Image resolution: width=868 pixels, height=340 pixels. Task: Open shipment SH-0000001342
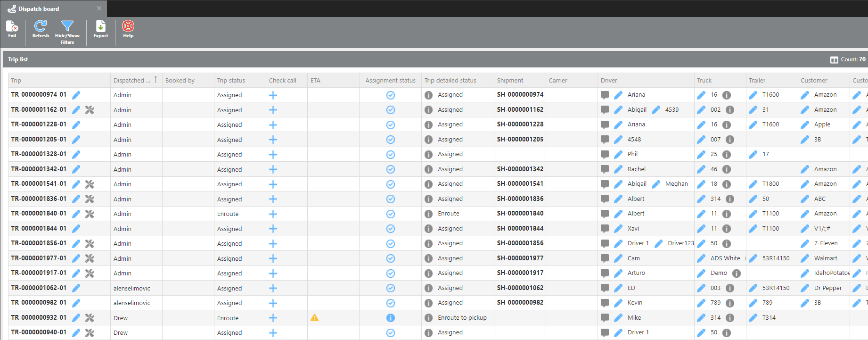pos(520,169)
